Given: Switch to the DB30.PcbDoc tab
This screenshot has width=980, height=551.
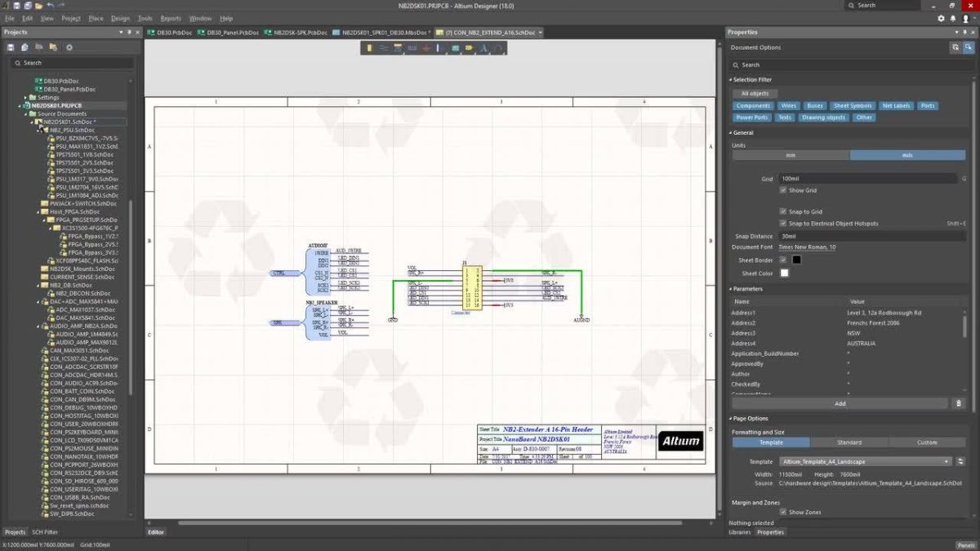Looking at the screenshot, I should (x=170, y=33).
